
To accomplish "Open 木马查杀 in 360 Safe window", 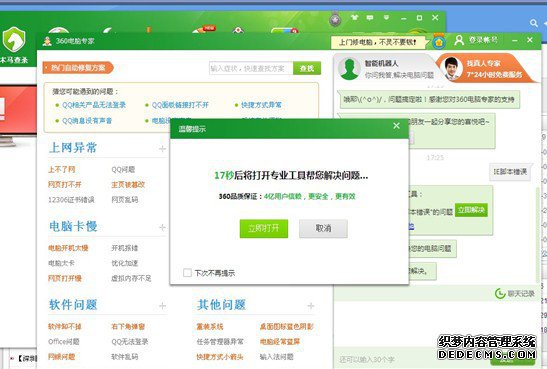I will (14, 45).
